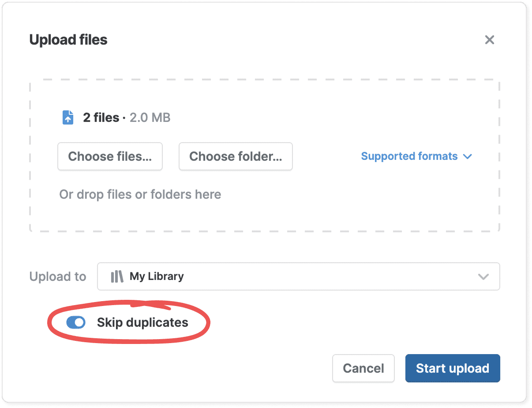The width and height of the screenshot is (532, 408).
Task: Select the My Library text in dropdown
Action: (157, 276)
